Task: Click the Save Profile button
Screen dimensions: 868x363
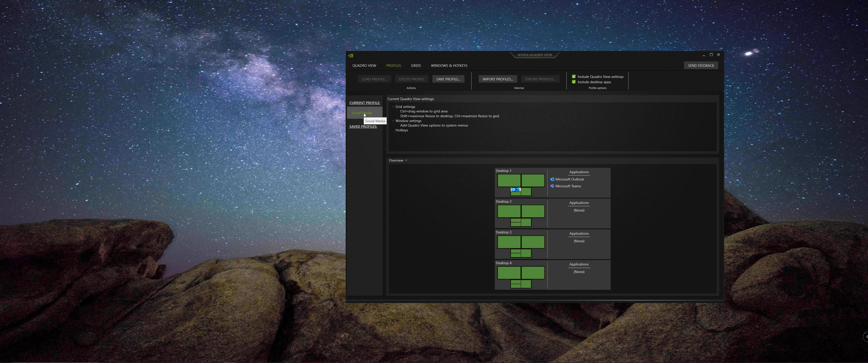Action: pos(448,79)
